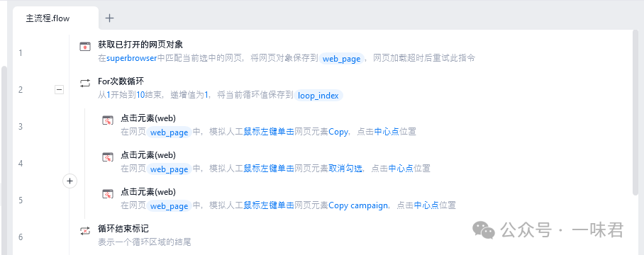The height and width of the screenshot is (255, 644).
Task: Select the title 获取已打开的网页对象
Action: click(140, 45)
